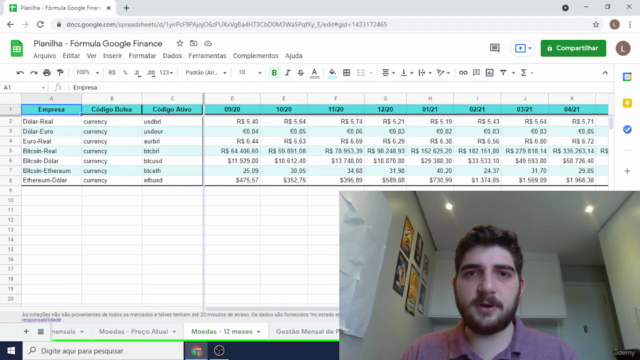Open comment history icon
The width and height of the screenshot is (640, 360).
pos(494,48)
